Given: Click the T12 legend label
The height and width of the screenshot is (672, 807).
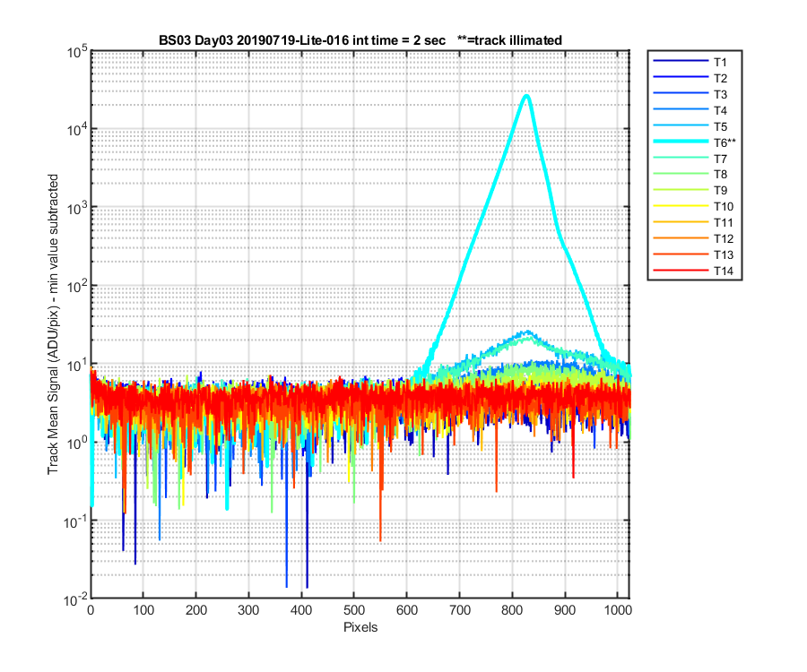Looking at the screenshot, I should (723, 238).
